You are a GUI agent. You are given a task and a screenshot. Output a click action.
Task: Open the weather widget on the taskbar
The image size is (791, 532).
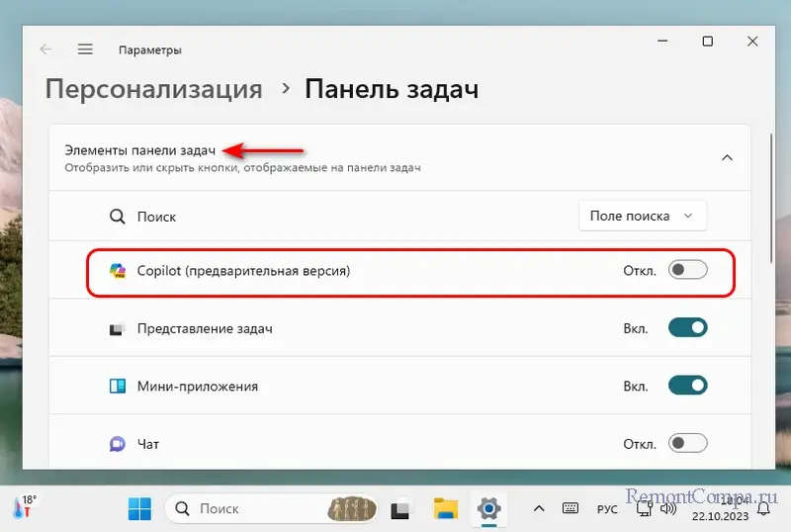coord(23,508)
